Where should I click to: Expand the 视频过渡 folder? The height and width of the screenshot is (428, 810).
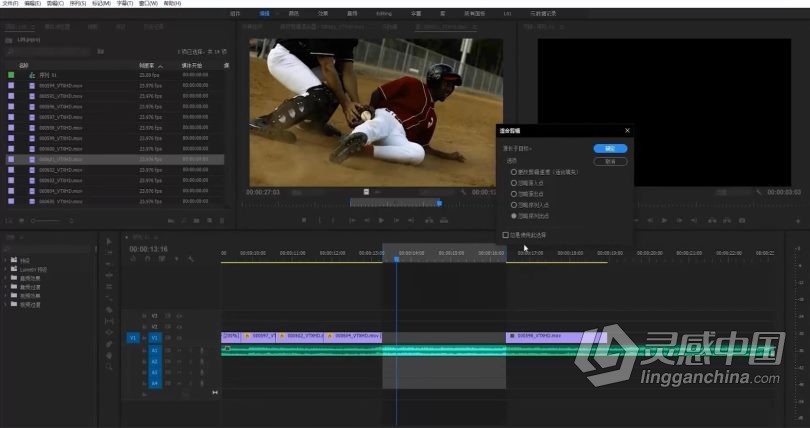point(6,304)
